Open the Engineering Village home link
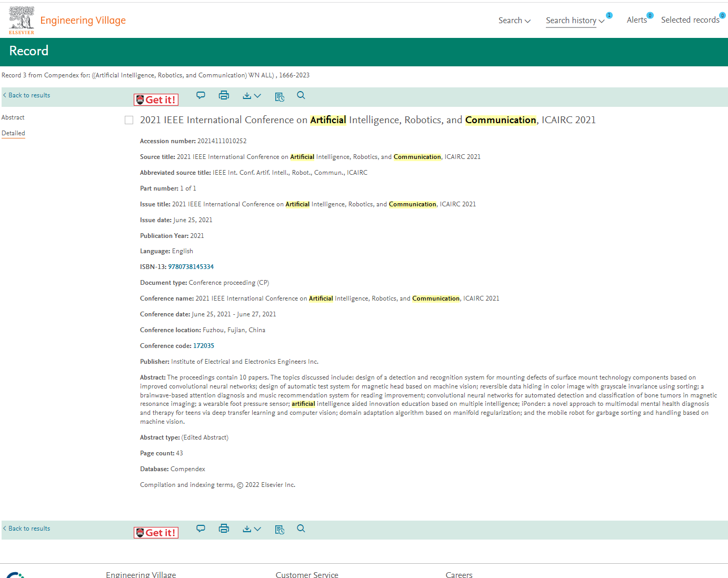The image size is (728, 578). coord(83,20)
